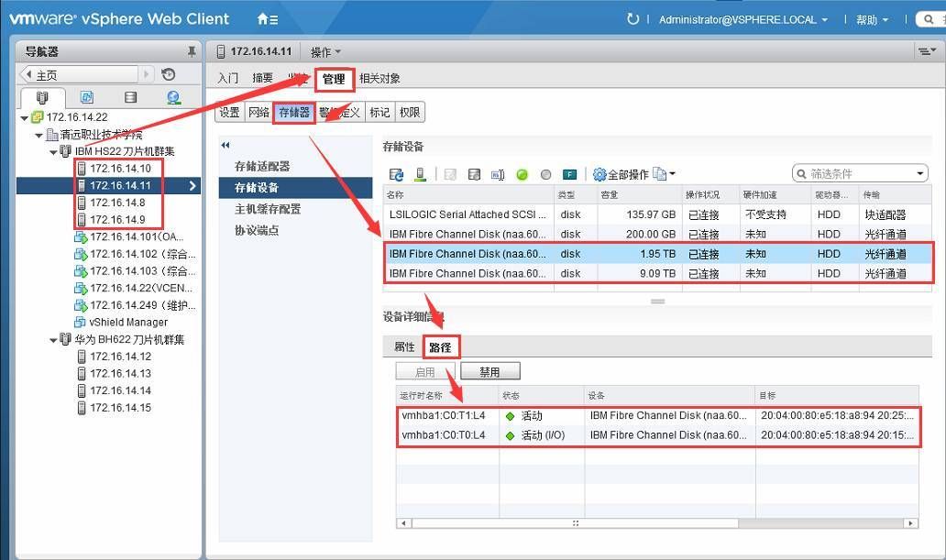The height and width of the screenshot is (560, 946).
Task: Switch to the 权限 sub-tab
Action: pyautogui.click(x=409, y=112)
